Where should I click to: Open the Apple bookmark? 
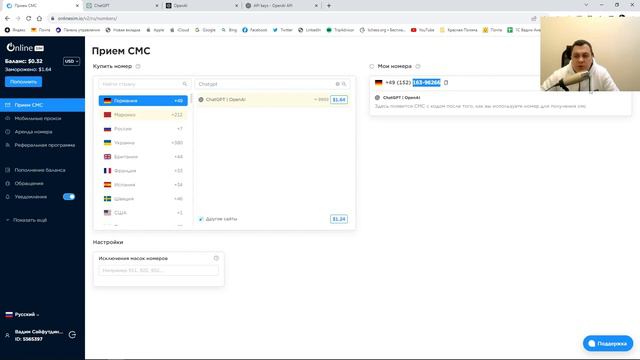[155, 30]
